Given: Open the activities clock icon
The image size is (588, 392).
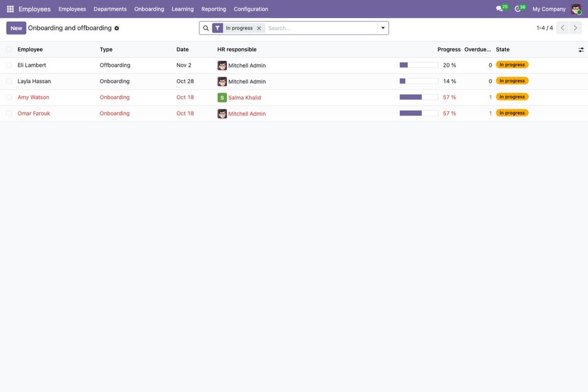Looking at the screenshot, I should [x=517, y=9].
